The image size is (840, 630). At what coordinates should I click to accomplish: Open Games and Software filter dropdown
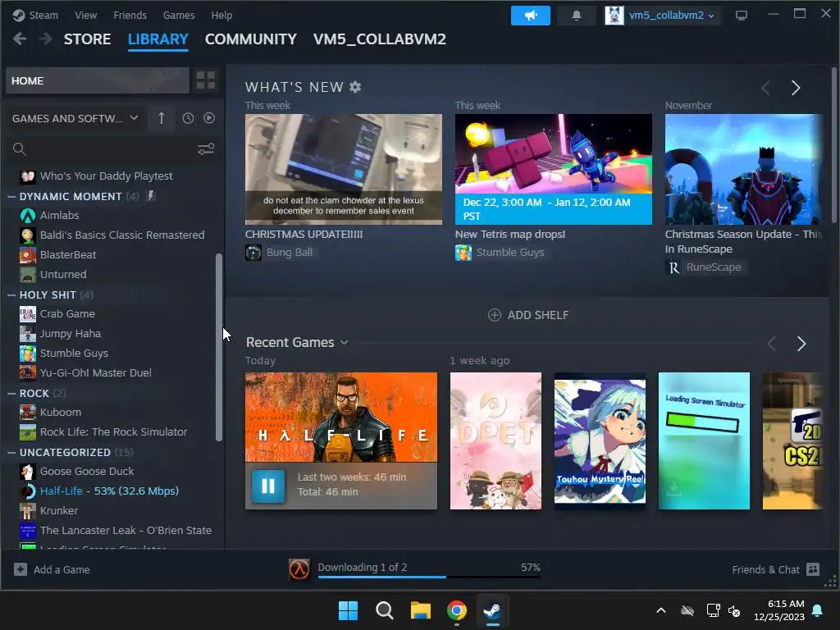pyautogui.click(x=75, y=118)
